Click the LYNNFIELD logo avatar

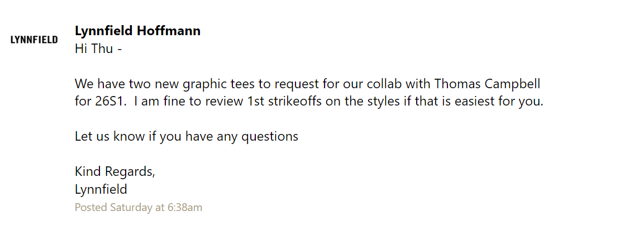34,40
